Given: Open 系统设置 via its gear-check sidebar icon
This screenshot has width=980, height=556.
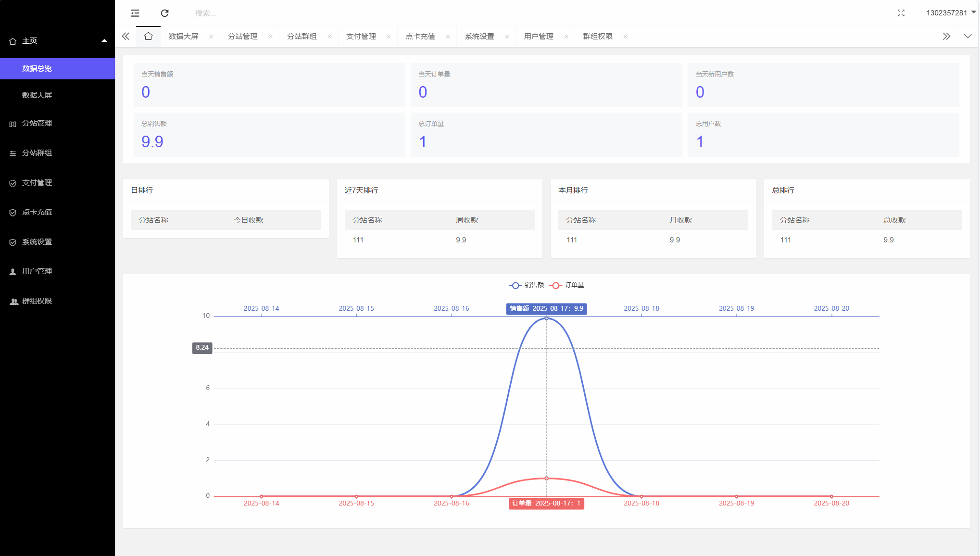Looking at the screenshot, I should [13, 242].
